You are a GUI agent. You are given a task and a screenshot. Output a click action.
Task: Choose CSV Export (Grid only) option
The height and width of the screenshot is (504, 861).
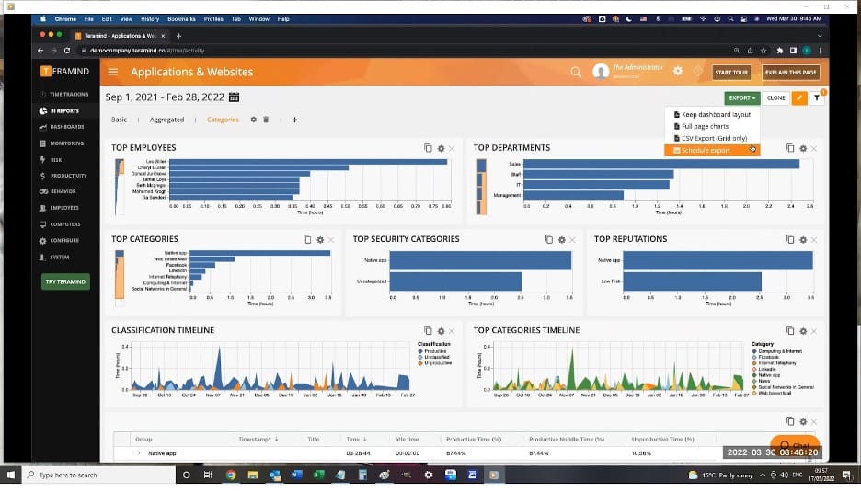712,138
